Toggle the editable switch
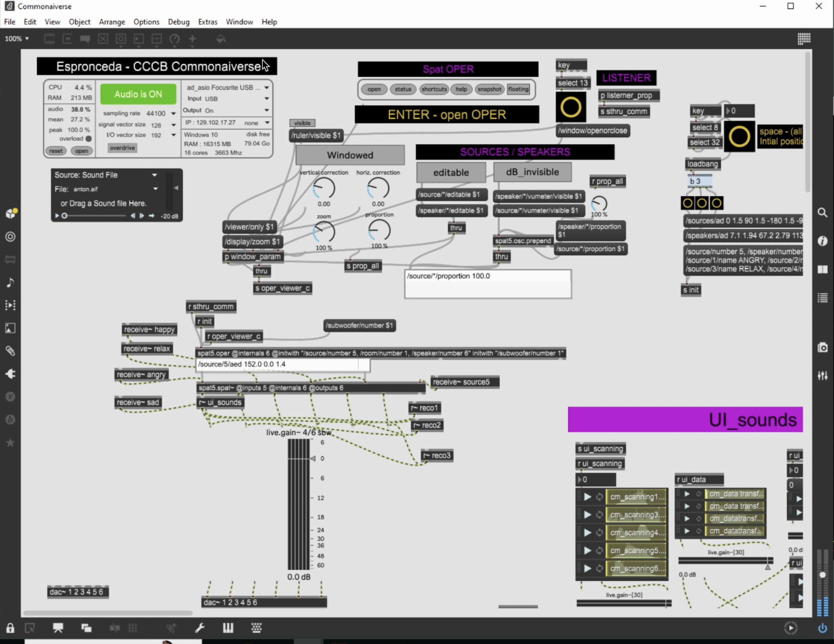The height and width of the screenshot is (644, 834). click(x=451, y=172)
